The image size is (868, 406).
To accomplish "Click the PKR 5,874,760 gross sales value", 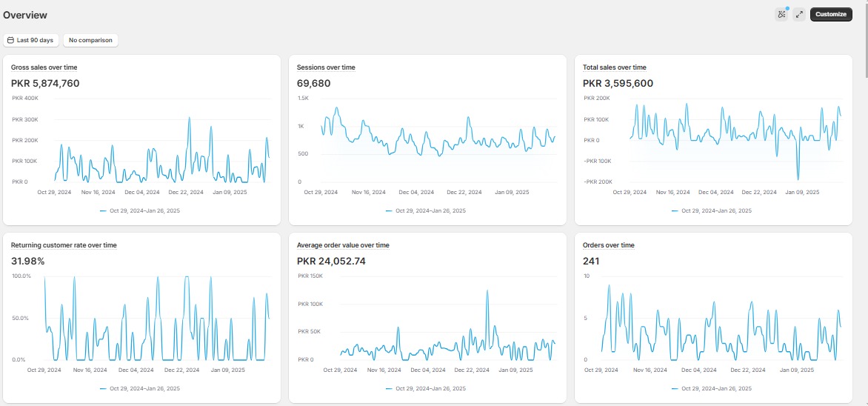I will 45,84.
